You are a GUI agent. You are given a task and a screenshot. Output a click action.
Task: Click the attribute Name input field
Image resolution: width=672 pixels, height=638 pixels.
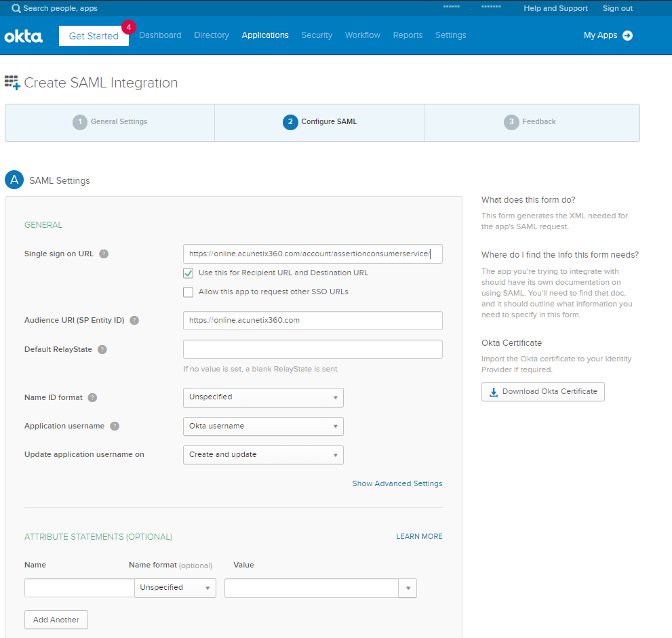(x=79, y=588)
